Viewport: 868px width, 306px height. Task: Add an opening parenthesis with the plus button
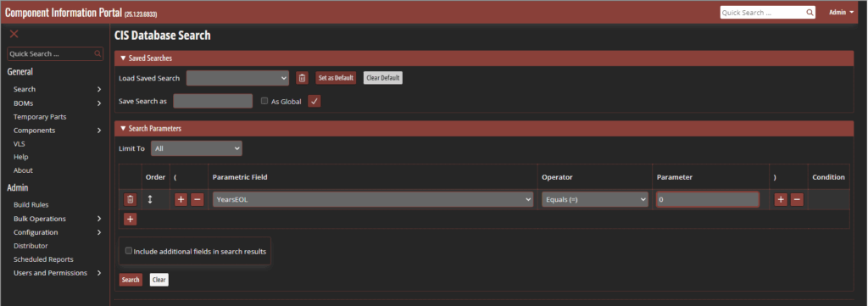point(181,200)
